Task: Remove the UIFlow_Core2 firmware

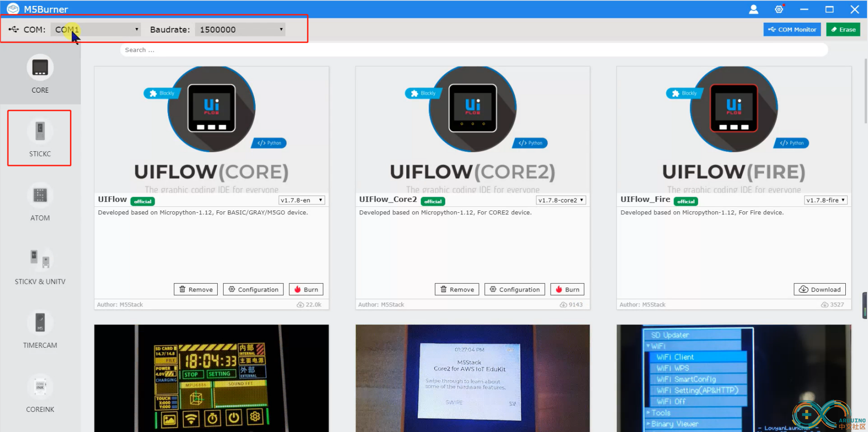Action: [x=457, y=290]
